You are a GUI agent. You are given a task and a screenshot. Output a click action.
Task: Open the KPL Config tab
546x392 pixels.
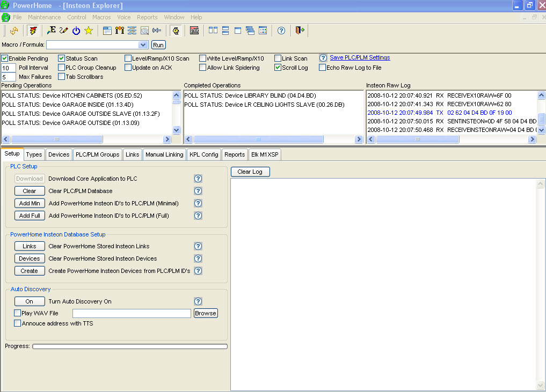pos(203,154)
